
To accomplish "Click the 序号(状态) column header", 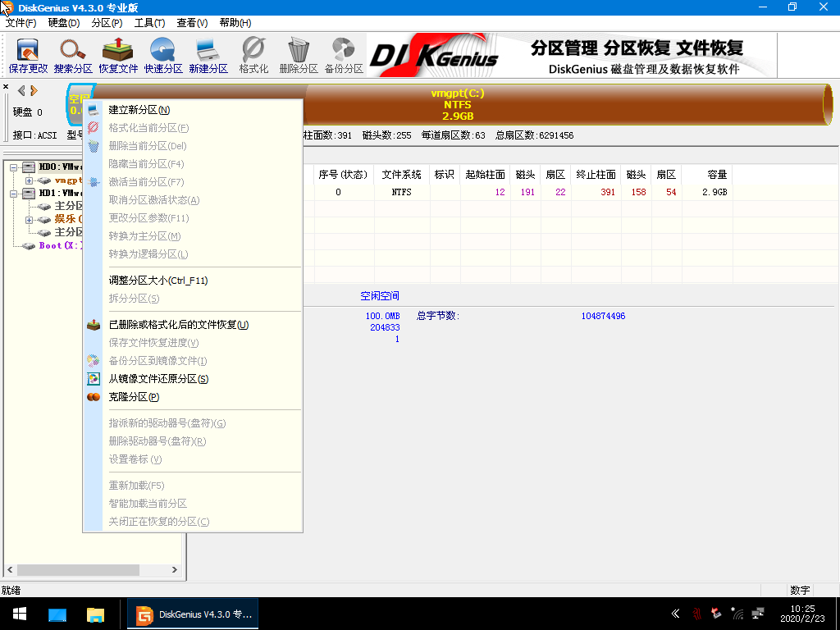I will [x=343, y=175].
